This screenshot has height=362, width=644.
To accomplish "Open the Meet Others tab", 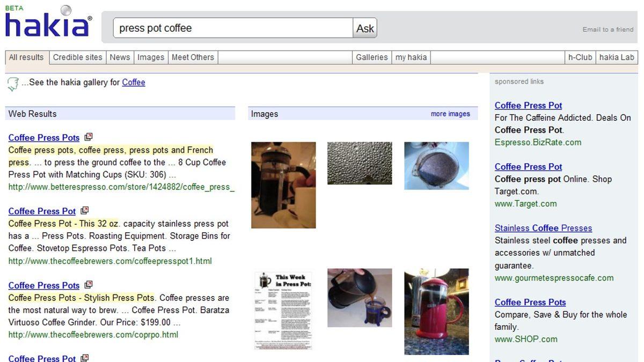I will tap(193, 57).
